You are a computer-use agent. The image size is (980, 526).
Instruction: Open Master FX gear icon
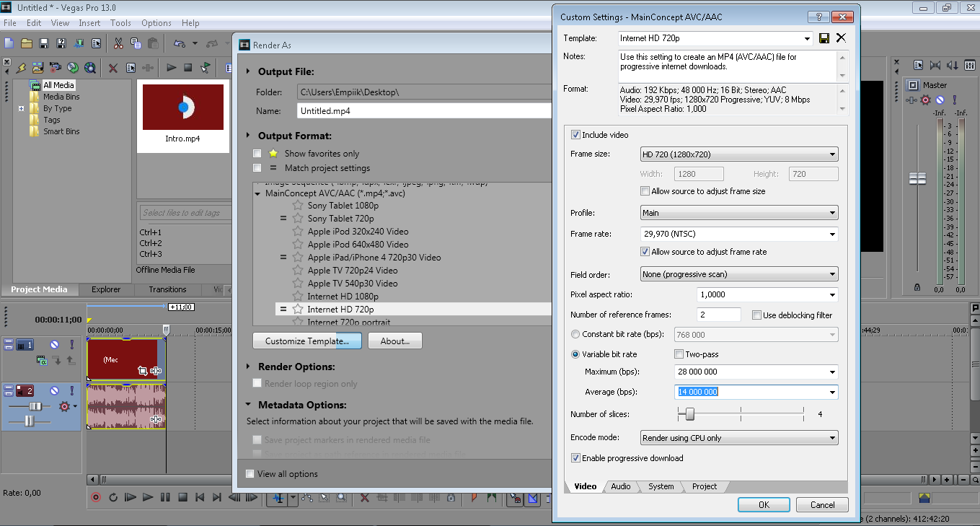[x=925, y=100]
